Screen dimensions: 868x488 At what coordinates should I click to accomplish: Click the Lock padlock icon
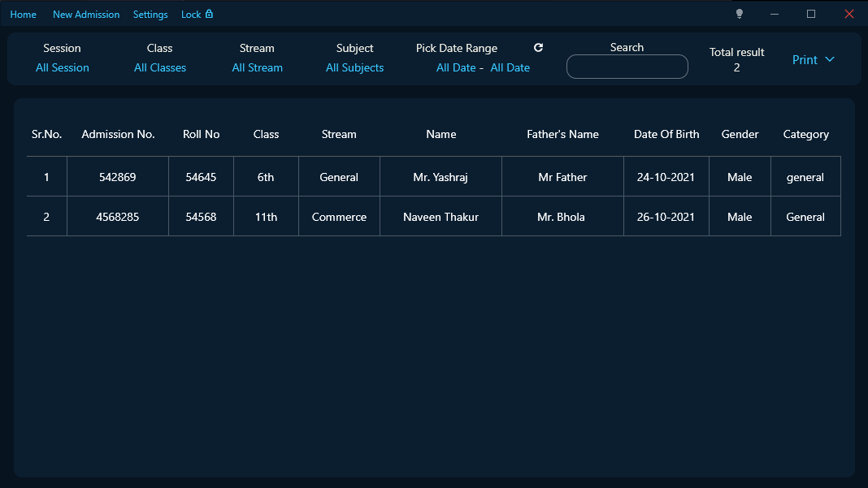209,14
